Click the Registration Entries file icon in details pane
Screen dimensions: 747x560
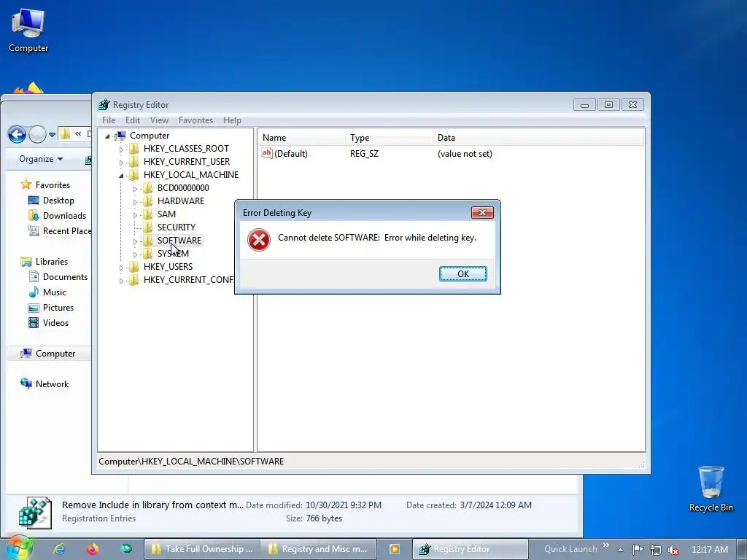point(35,513)
